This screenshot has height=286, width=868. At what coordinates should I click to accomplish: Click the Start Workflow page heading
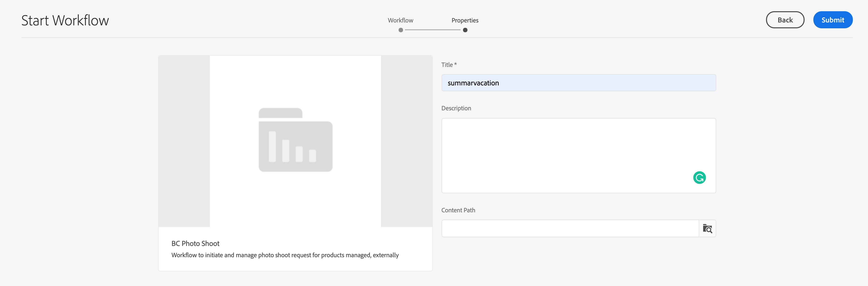click(65, 20)
